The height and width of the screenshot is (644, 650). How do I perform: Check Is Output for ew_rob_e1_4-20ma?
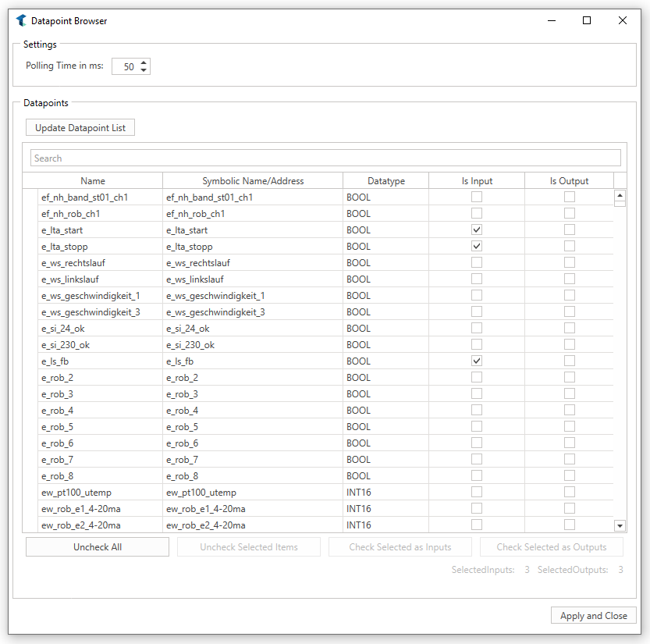point(570,508)
